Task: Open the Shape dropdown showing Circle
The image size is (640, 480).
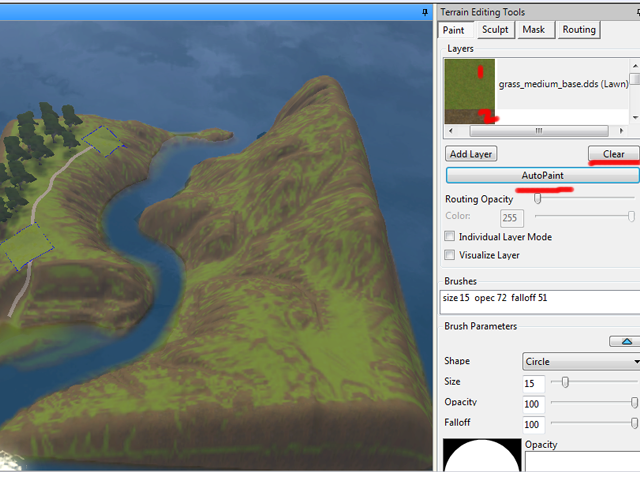Action: coord(581,362)
